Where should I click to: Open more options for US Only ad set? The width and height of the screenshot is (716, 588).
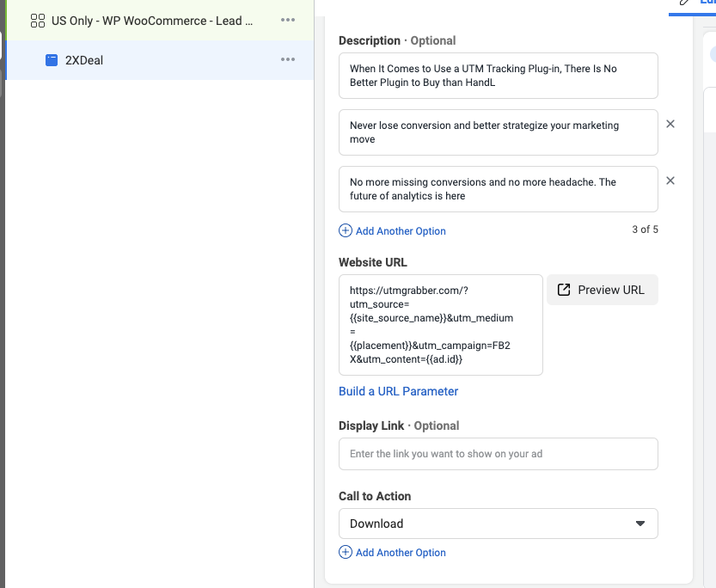pyautogui.click(x=288, y=21)
